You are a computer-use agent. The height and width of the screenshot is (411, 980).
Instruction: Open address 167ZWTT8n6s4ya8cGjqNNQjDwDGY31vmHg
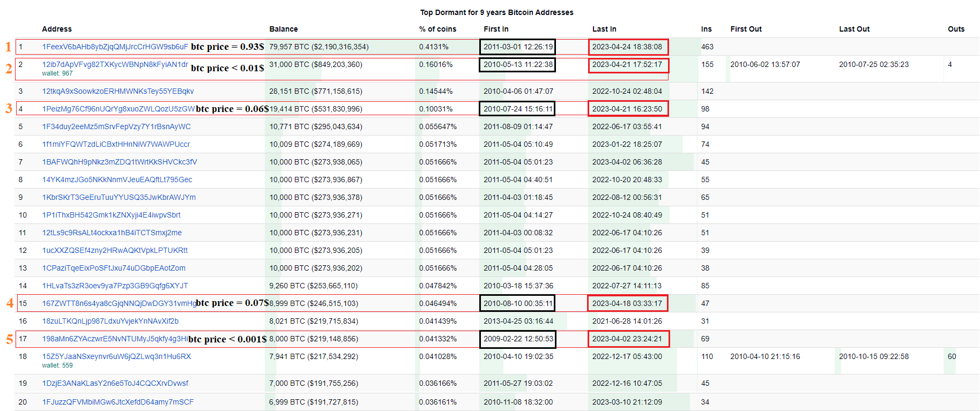119,303
